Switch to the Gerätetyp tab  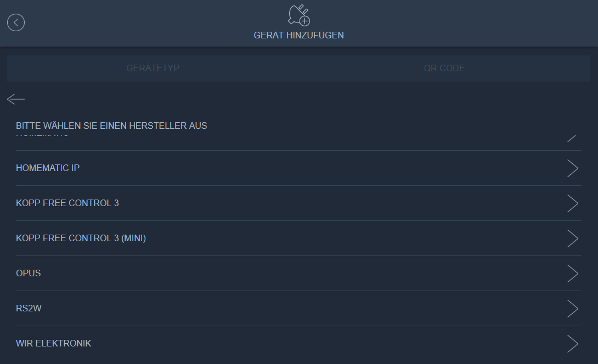153,69
